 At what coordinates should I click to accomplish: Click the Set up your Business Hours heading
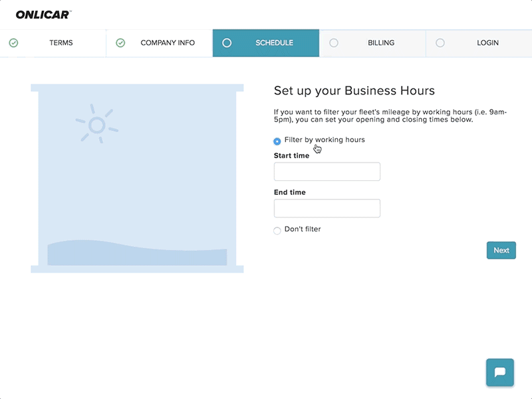(354, 90)
